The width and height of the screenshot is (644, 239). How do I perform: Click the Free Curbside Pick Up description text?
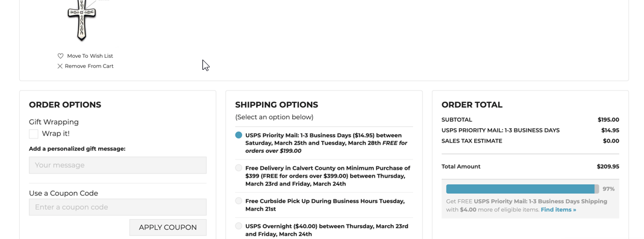[x=325, y=205]
